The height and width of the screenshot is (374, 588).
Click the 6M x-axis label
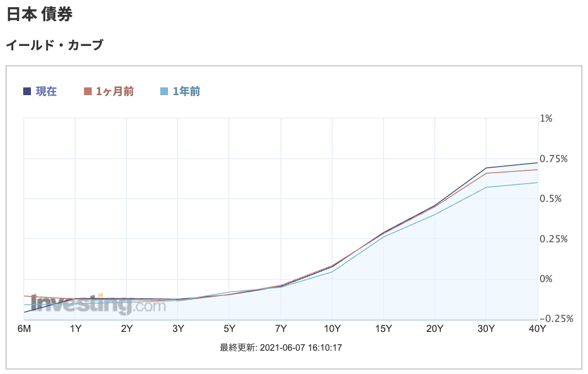(24, 329)
